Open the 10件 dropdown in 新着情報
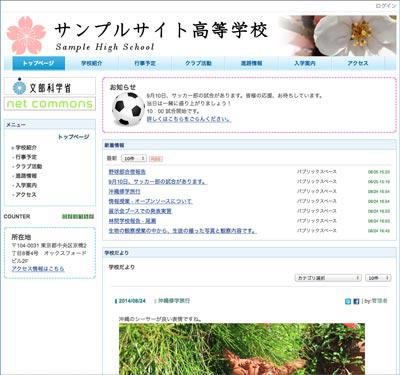400x375 pixels. point(134,158)
